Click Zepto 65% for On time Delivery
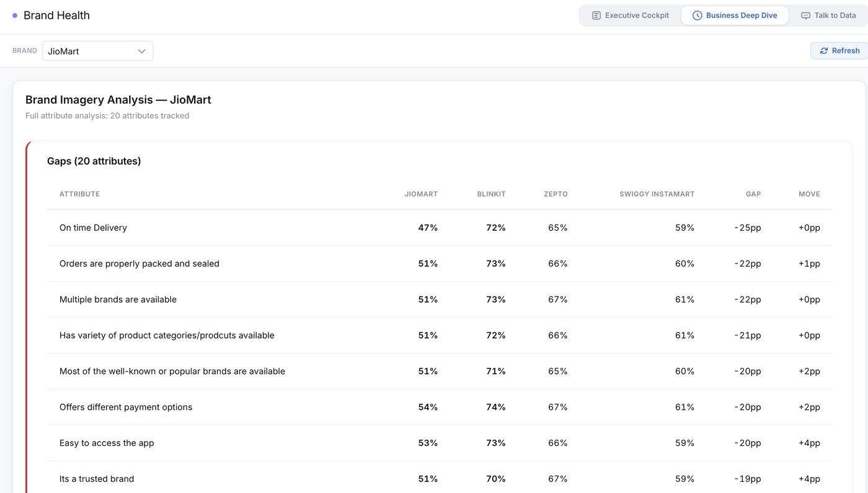 (558, 228)
